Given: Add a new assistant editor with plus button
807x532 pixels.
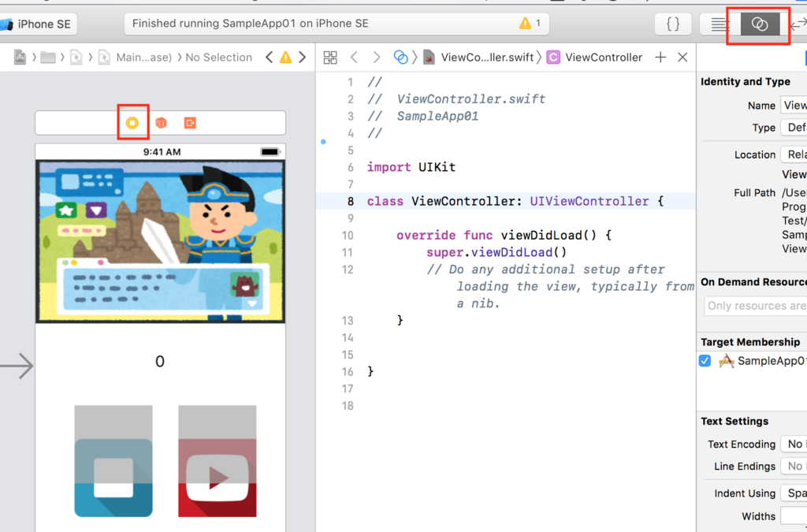Looking at the screenshot, I should pyautogui.click(x=660, y=57).
